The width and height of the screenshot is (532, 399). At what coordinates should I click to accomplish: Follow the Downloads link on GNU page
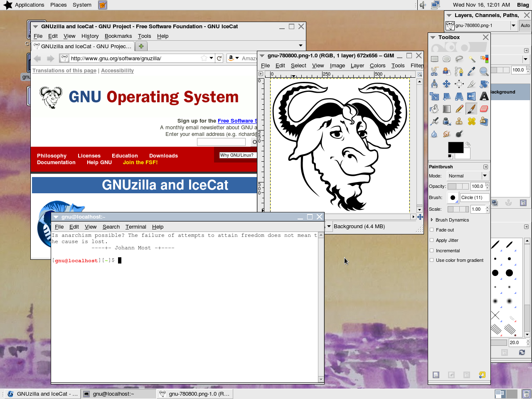163,156
